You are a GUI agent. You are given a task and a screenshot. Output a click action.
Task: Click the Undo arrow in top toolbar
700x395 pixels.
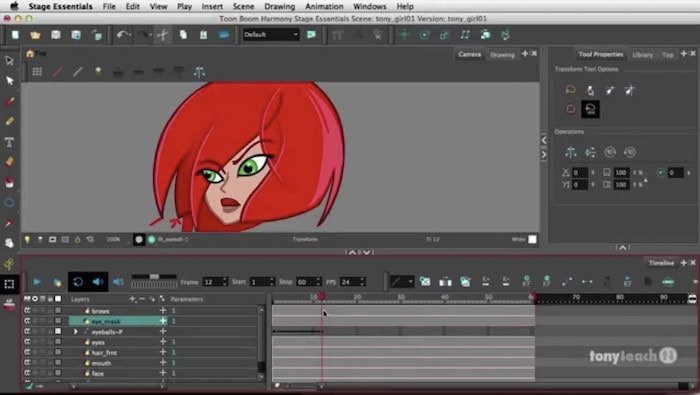122,35
